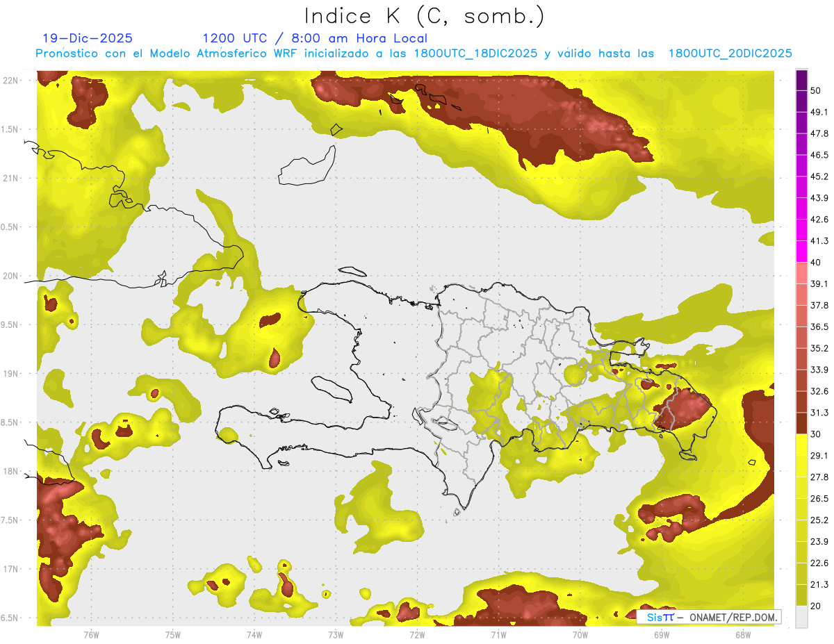Select the legend value 41.3
Screen dimensions: 834x644
(819, 241)
